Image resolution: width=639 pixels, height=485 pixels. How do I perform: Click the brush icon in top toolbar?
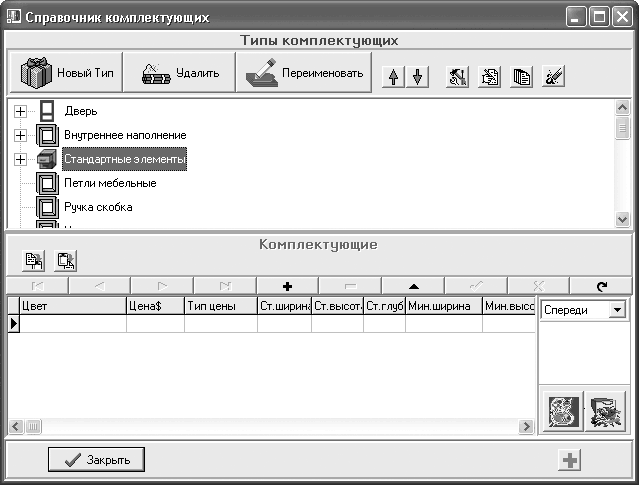click(x=553, y=77)
